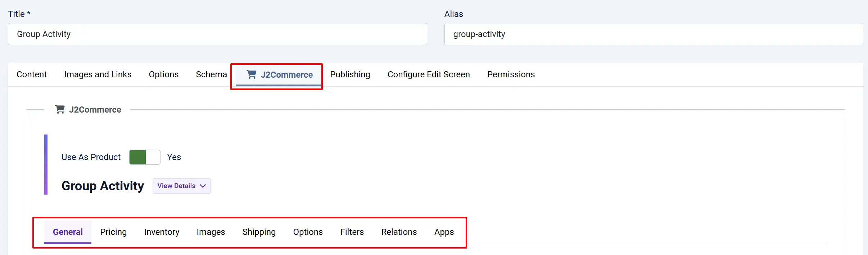Screen dimensions: 868x255
Task: Click the cart icon in J2Commerce tab
Action: tap(252, 74)
